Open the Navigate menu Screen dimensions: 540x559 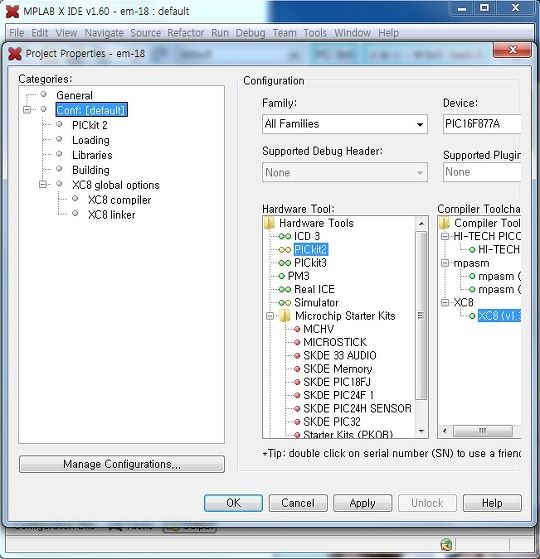[x=104, y=33]
